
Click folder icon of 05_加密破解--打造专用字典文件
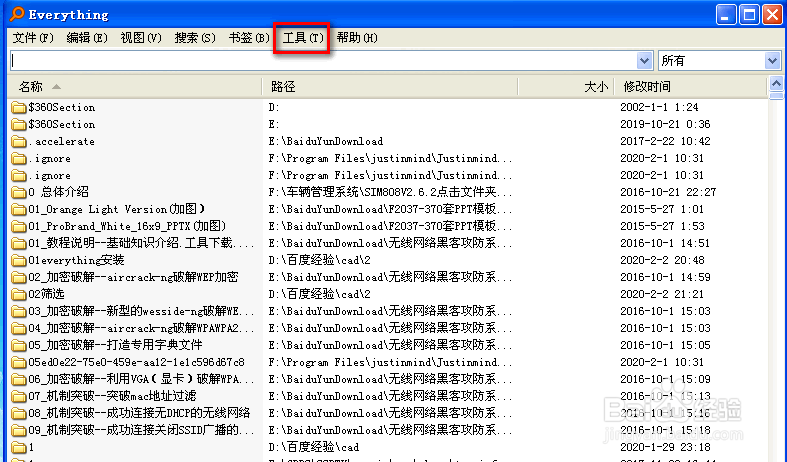19,345
